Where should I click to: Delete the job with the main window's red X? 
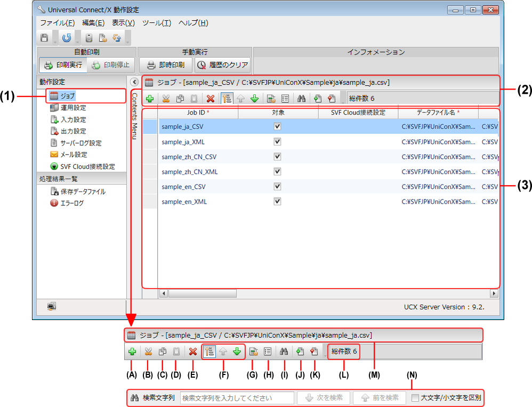pos(211,99)
